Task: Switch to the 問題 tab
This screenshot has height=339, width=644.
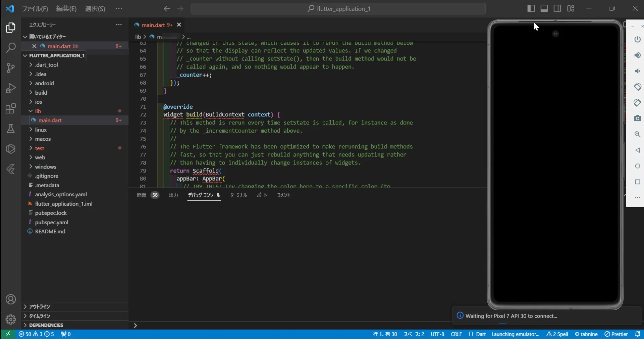Action: tap(148, 195)
